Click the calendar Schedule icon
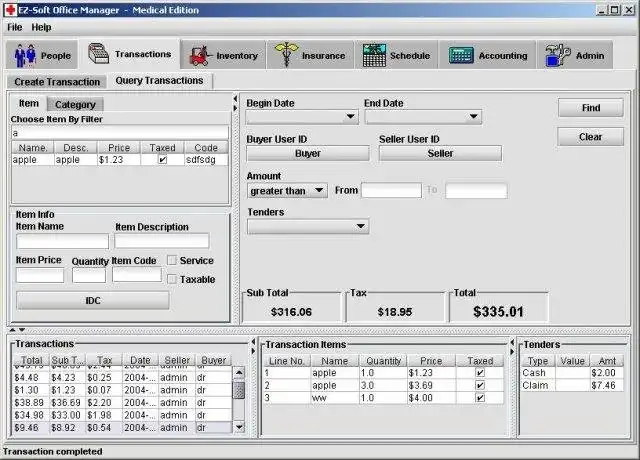Screen dimensions: 640x460 tap(374, 55)
